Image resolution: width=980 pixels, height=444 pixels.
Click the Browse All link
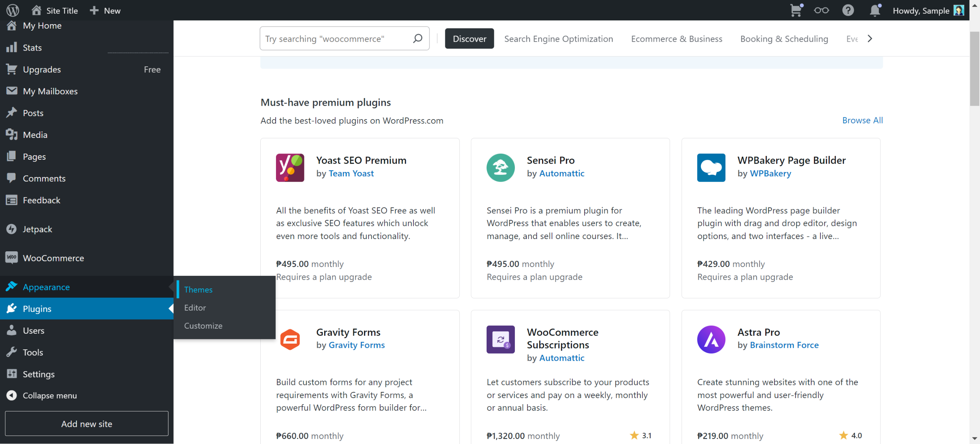pos(862,120)
